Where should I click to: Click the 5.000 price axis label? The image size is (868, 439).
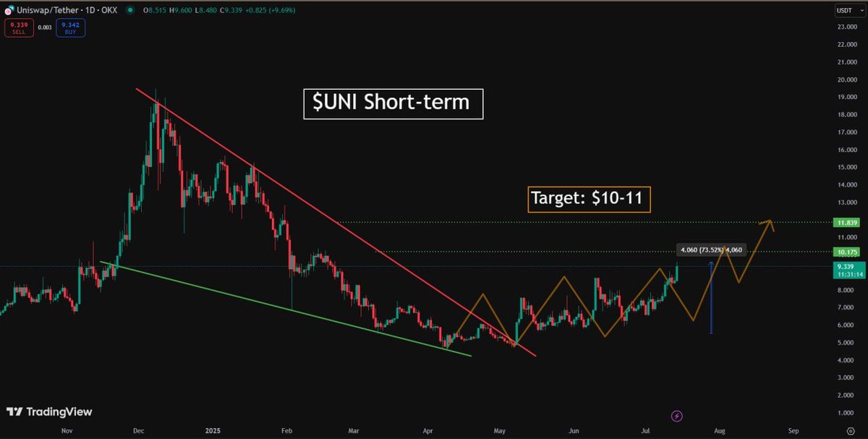pos(846,343)
